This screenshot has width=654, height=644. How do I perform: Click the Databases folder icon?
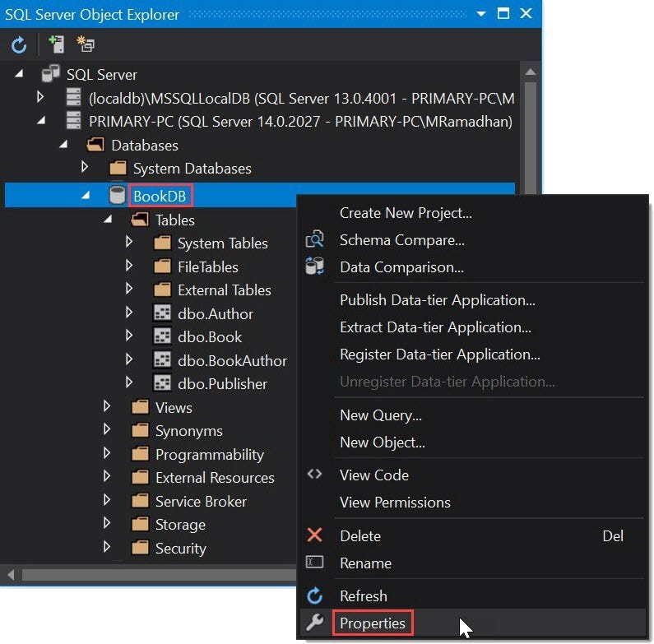(95, 145)
